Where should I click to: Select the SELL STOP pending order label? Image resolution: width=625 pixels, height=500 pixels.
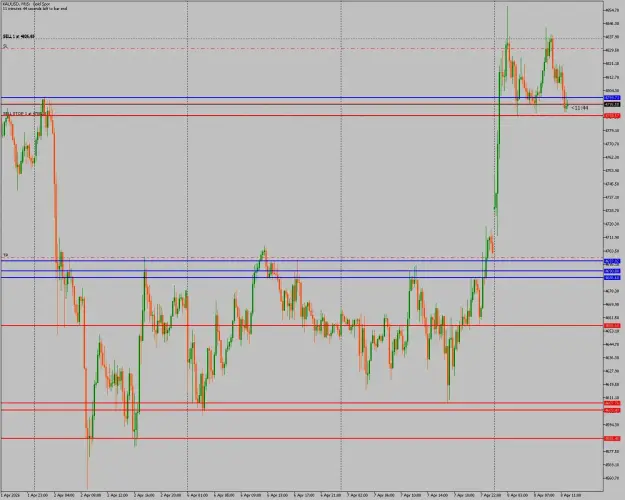point(23,114)
